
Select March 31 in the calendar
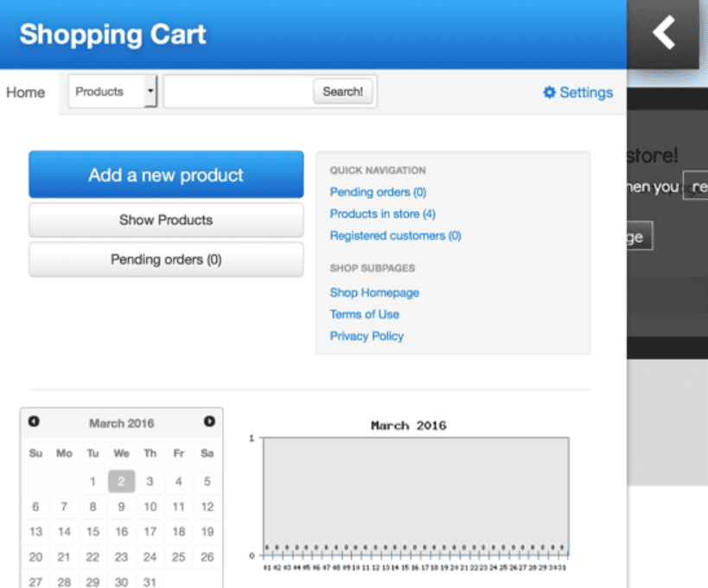pos(150,581)
